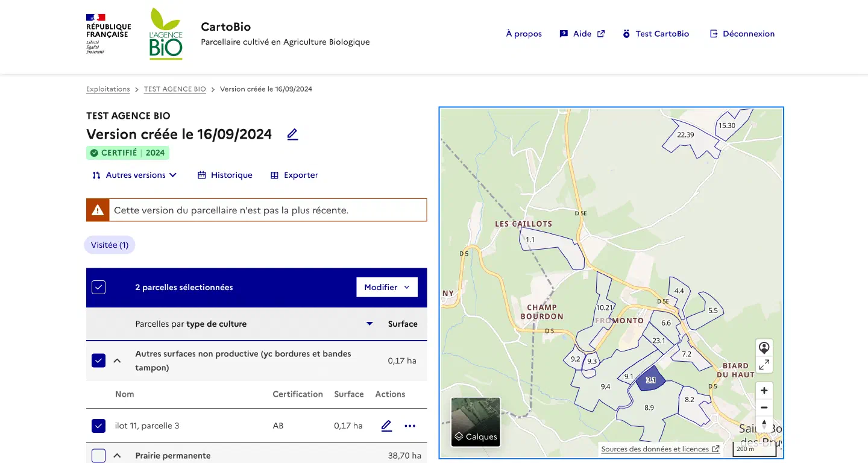The image size is (868, 463).
Task: Open the Calques layer switcher
Action: pyautogui.click(x=476, y=422)
